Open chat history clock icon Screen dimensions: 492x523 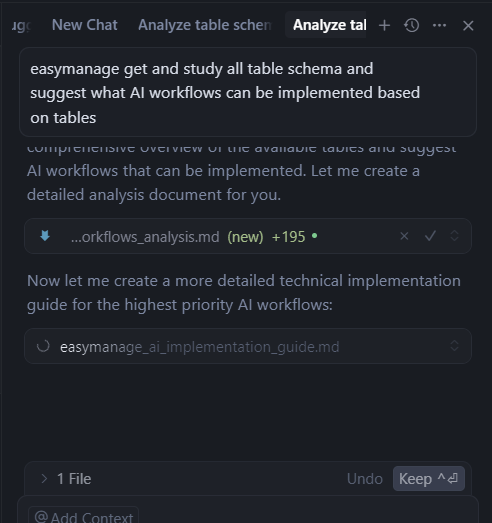pos(412,25)
